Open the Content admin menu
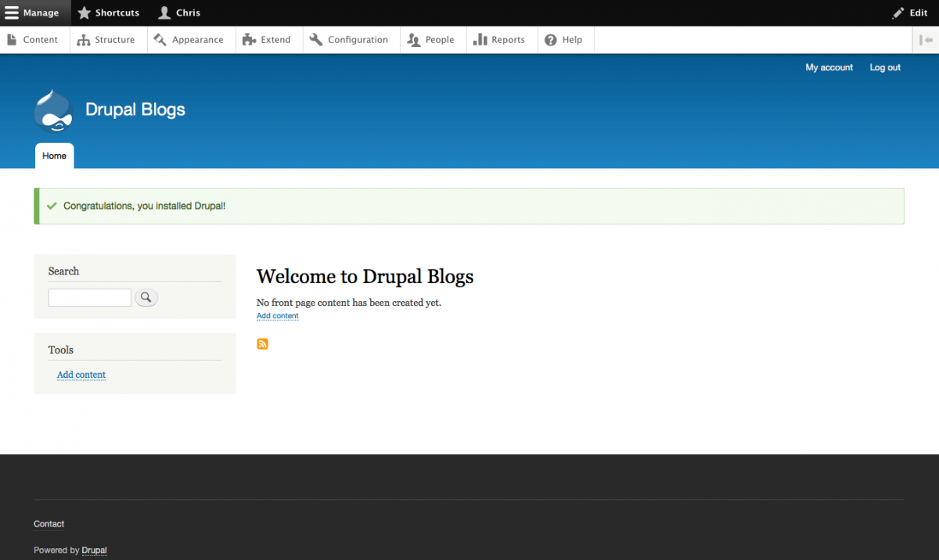Viewport: 939px width, 560px height. point(33,40)
